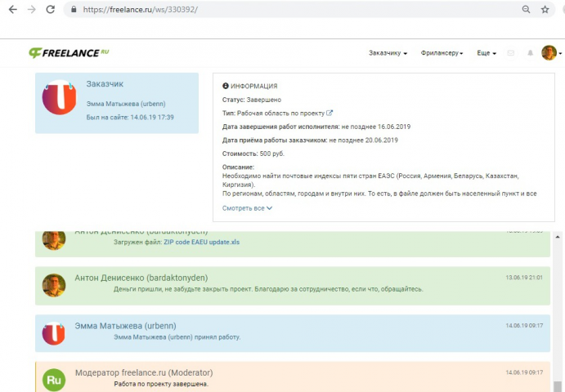565x392 pixels.
Task: Go back with the browser back arrow
Action: (12, 10)
